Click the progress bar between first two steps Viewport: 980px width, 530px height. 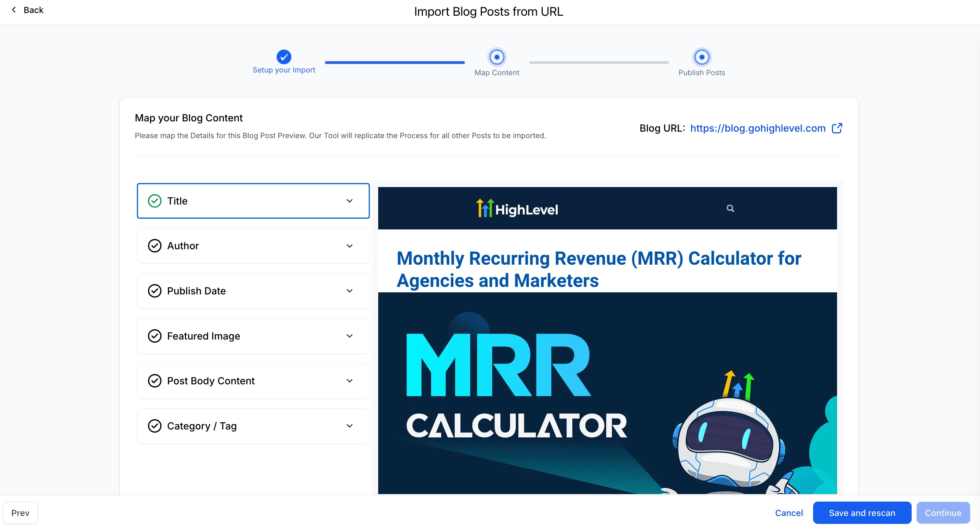pyautogui.click(x=395, y=62)
